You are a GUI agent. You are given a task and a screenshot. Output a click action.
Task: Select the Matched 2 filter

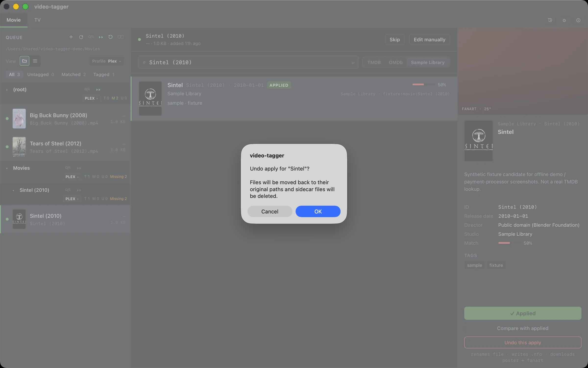pos(73,74)
